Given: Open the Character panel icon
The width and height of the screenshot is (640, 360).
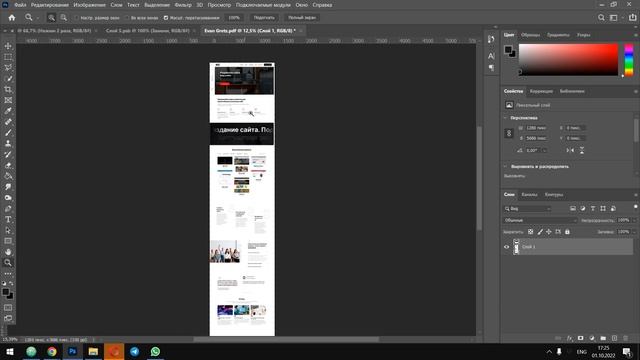Looking at the screenshot, I should (x=491, y=56).
